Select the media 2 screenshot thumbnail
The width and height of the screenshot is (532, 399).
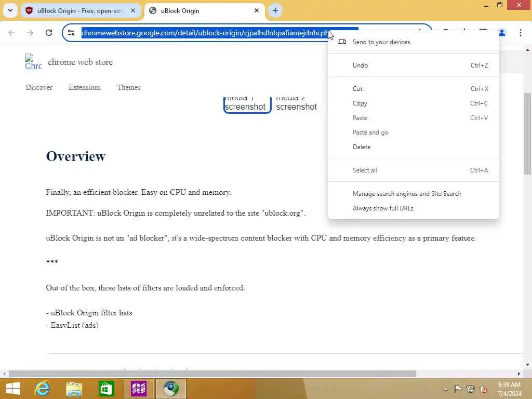coord(296,105)
